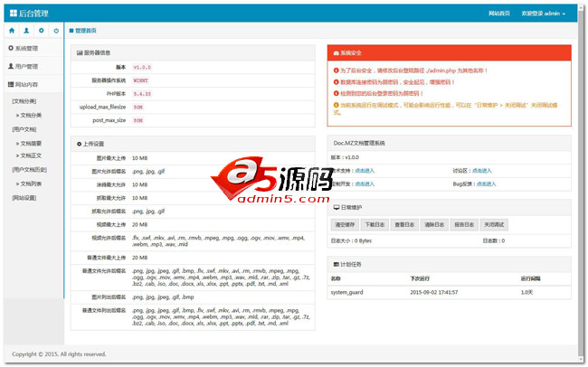Click the list icon next to 网站内容
Image resolution: width=588 pixels, height=367 pixels.
(11, 84)
